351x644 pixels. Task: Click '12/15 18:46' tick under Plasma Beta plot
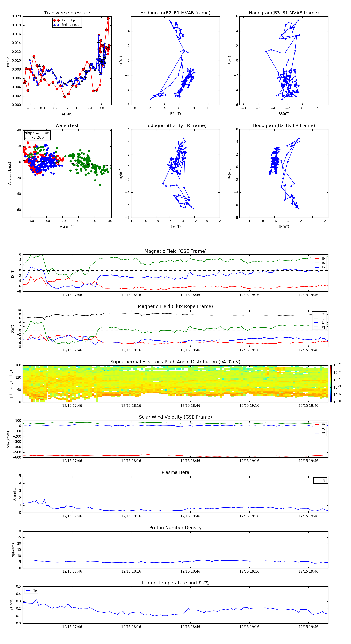190,516
